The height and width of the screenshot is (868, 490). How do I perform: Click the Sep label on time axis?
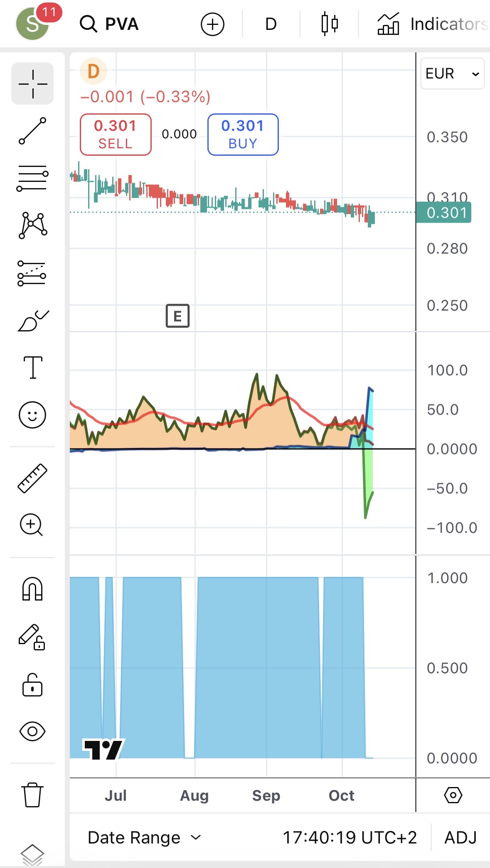[266, 795]
